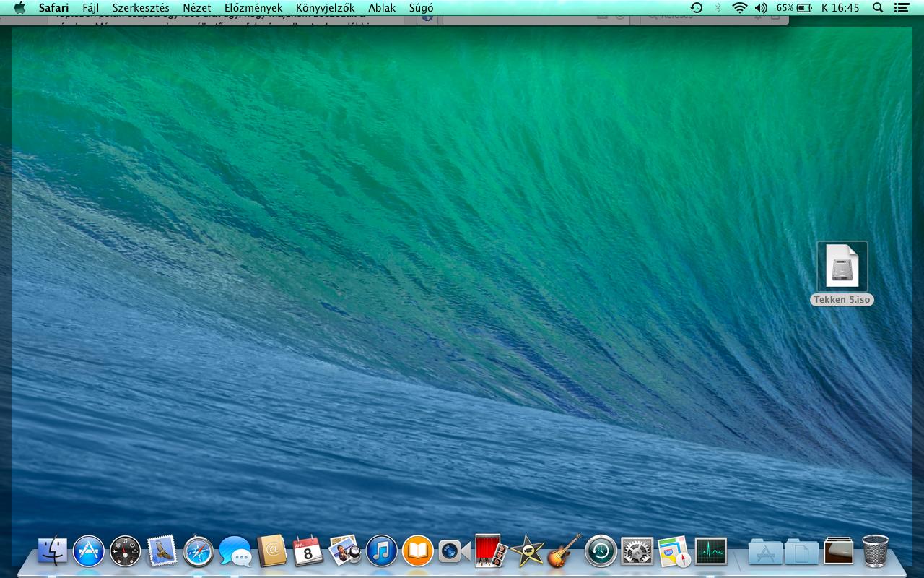
Task: Launch the App Store from the Dock
Action: (x=89, y=551)
